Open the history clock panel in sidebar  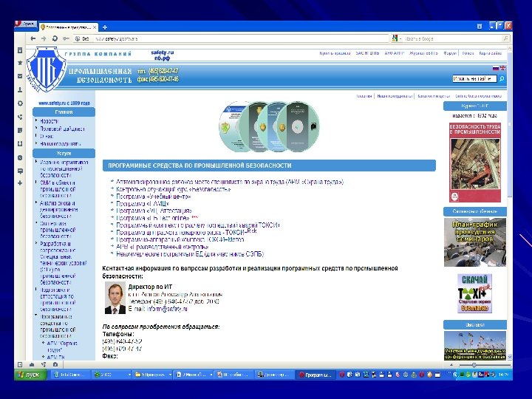click(x=20, y=158)
